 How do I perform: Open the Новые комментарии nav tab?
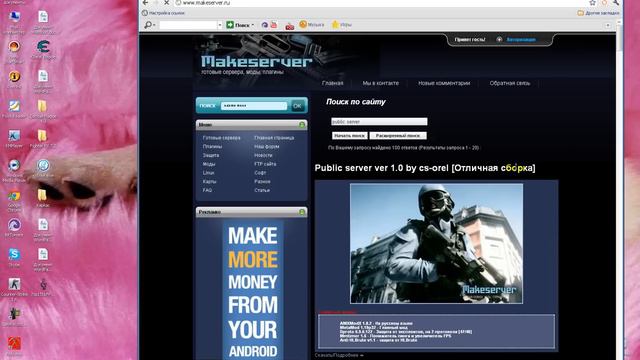click(x=444, y=83)
